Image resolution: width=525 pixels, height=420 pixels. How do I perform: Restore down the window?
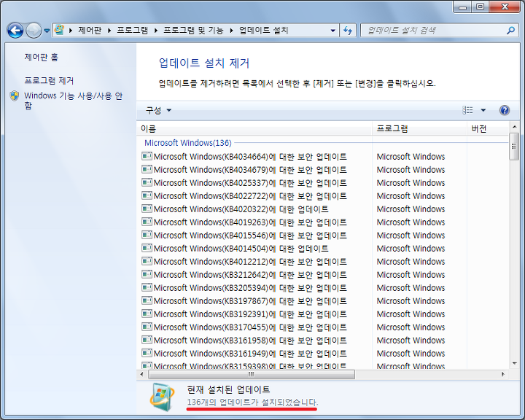pos(480,7)
